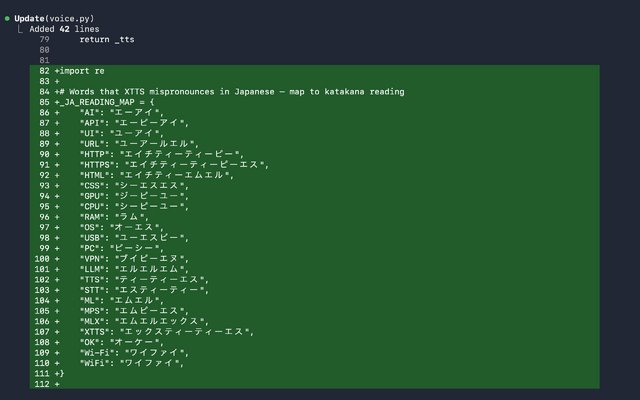Click the "GPU" dictionary entry
This screenshot has width=640, height=400.
coord(134,196)
